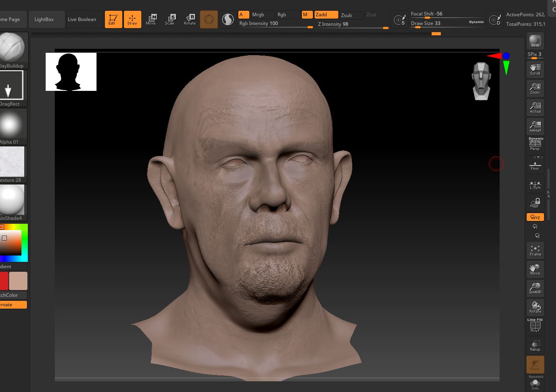Toggle the Gizmo 3D brown icon
This screenshot has width=556, height=392.
point(209,19)
